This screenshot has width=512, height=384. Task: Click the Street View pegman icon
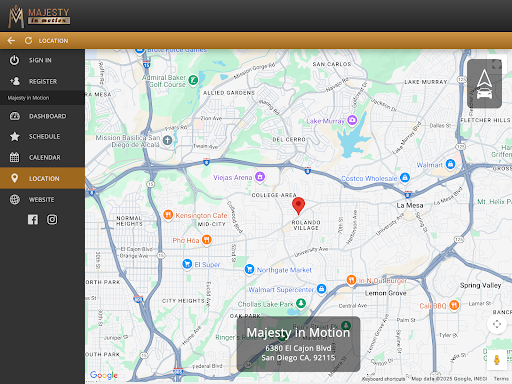(497, 360)
